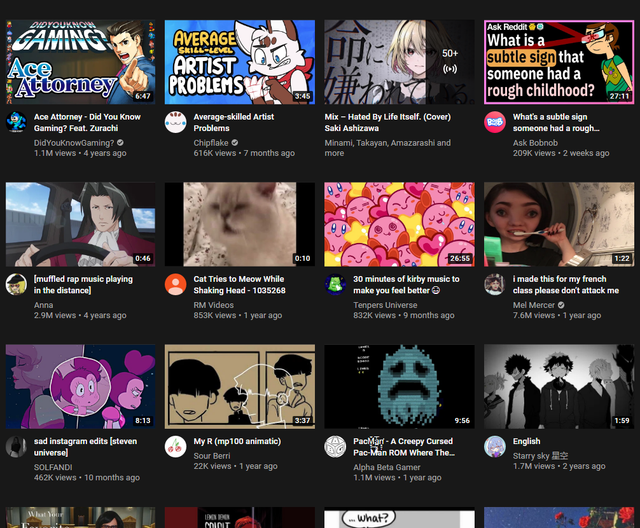Click pink Kirby music video thumbnail
The width and height of the screenshot is (640, 528).
(x=399, y=224)
